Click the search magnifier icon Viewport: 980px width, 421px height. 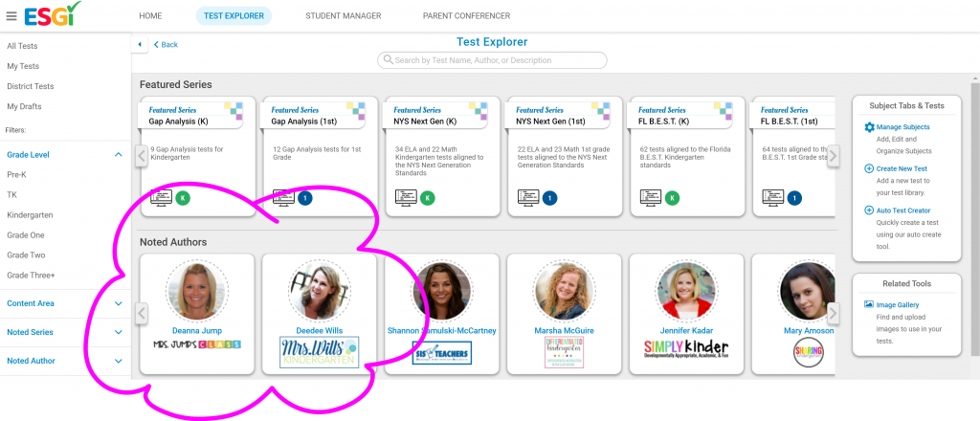[x=389, y=60]
